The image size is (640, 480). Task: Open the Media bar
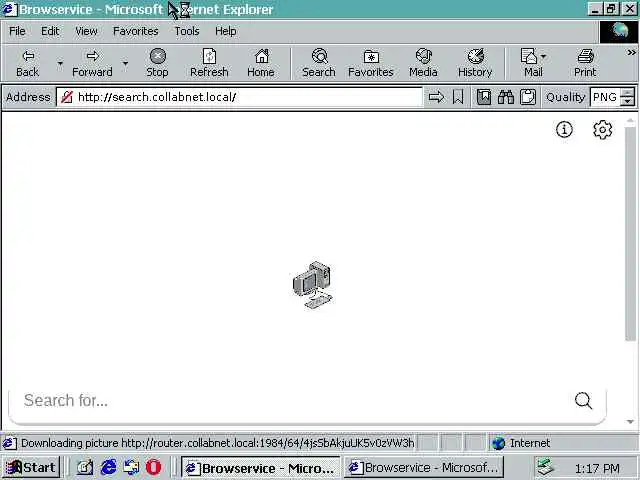click(423, 63)
